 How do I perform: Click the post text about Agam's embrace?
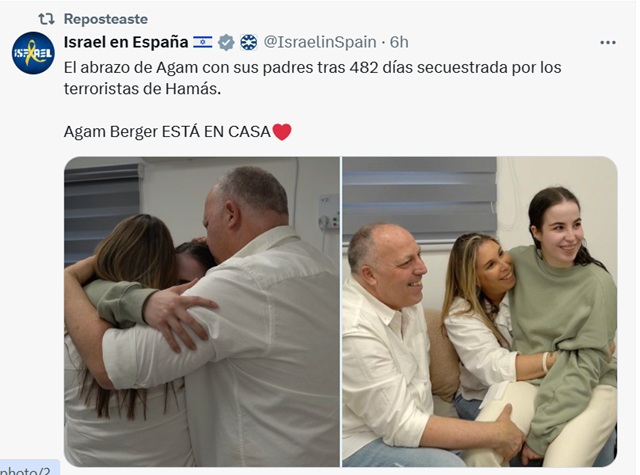(x=312, y=78)
